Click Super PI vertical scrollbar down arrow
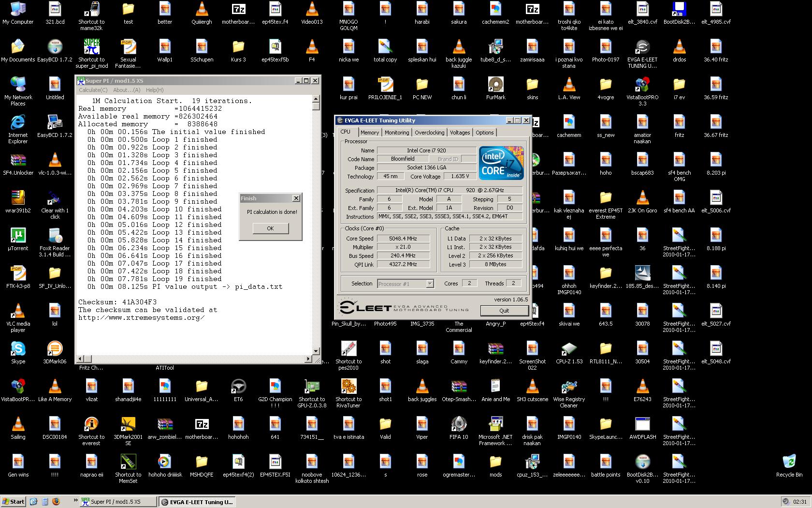This screenshot has height=508, width=812. [x=316, y=351]
